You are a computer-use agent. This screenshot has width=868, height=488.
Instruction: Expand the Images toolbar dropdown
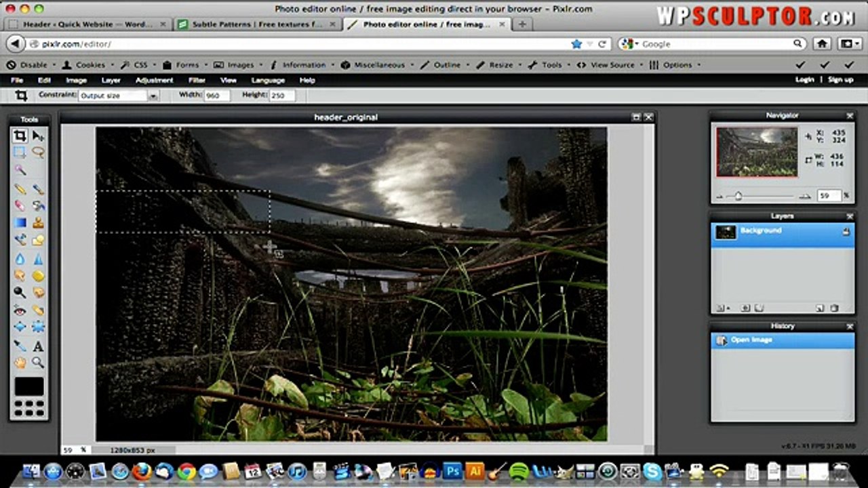[x=240, y=65]
